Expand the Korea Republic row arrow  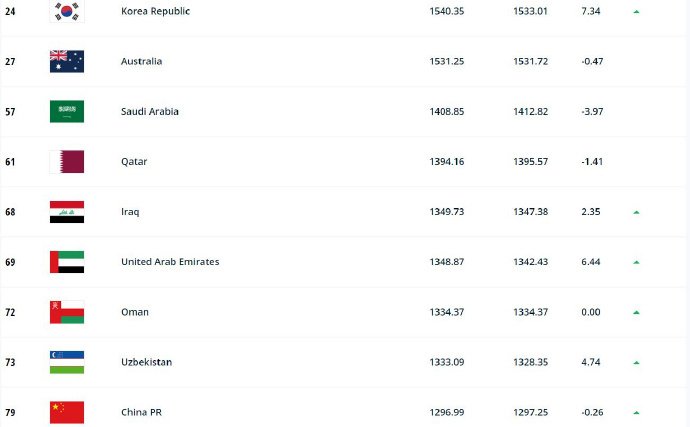(636, 12)
